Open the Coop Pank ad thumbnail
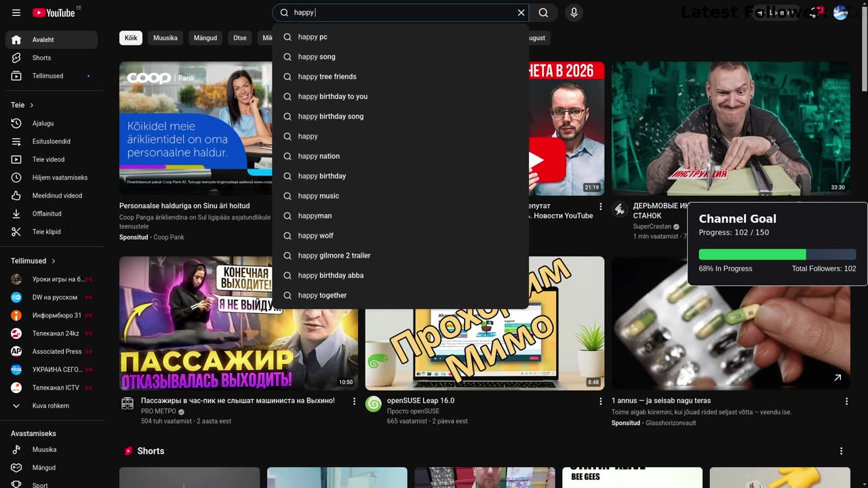The image size is (868, 488). [196, 129]
